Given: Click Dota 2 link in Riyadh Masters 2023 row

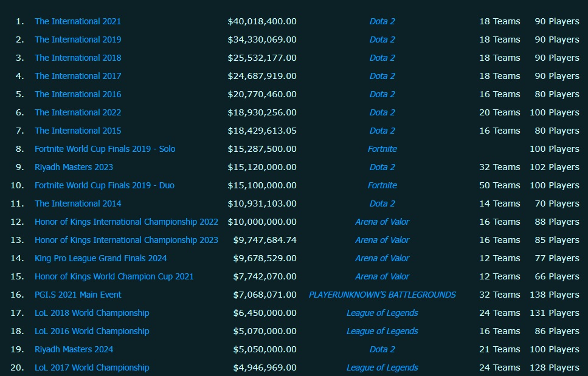Looking at the screenshot, I should click(x=382, y=167).
